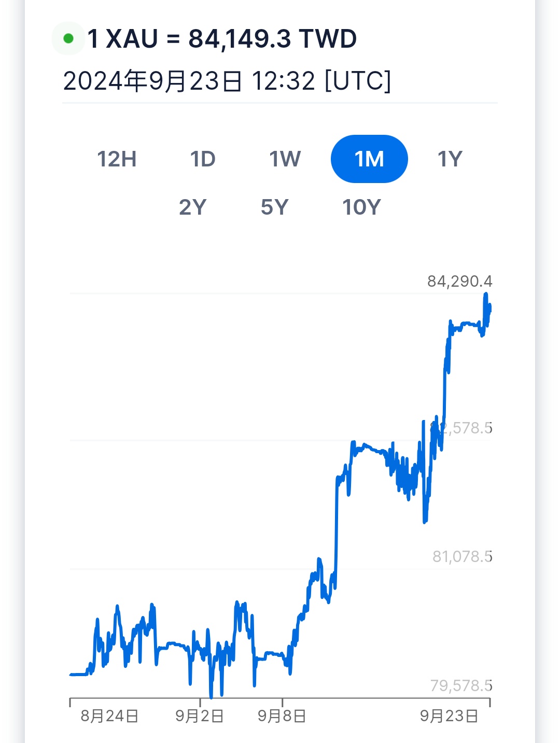Click the highlighted 1M range button
The height and width of the screenshot is (743, 560).
point(369,159)
